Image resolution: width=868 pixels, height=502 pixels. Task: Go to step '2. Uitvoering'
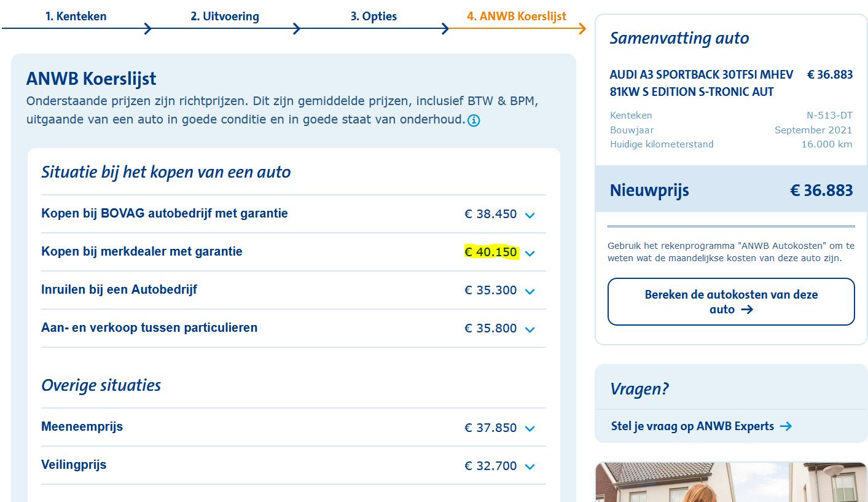pyautogui.click(x=224, y=17)
